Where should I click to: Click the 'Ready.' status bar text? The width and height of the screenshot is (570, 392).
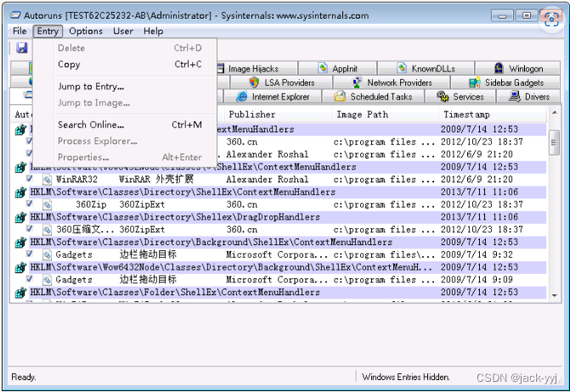pos(24,377)
